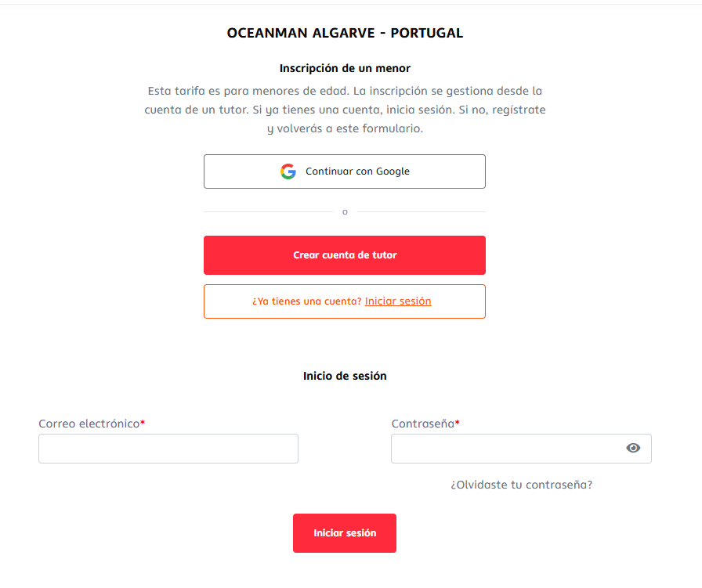Image resolution: width=702 pixels, height=588 pixels.
Task: Open the ¿Olvidaste tu contraseña? link
Action: coord(521,485)
